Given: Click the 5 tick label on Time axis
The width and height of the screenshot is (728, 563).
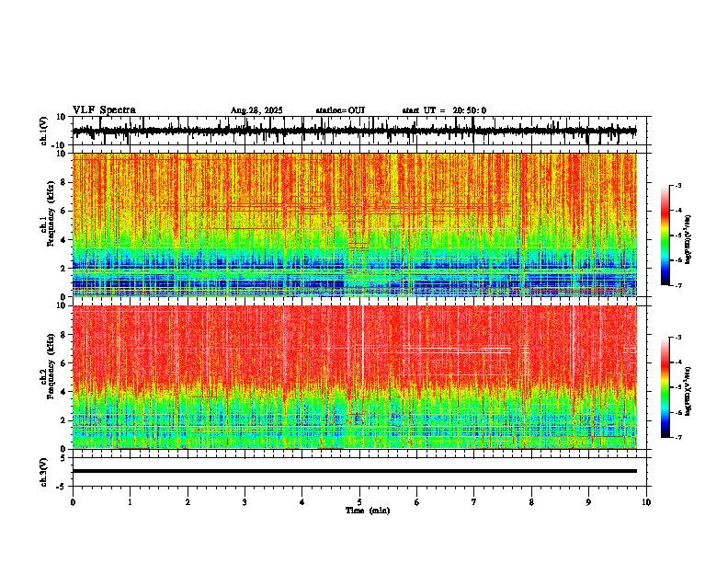Looking at the screenshot, I should 359,502.
